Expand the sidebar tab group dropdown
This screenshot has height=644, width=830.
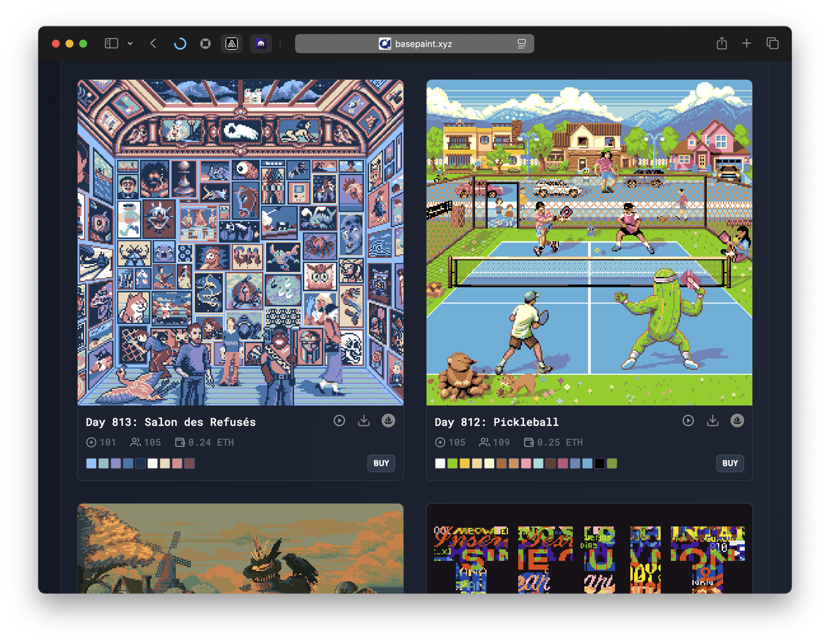click(130, 43)
